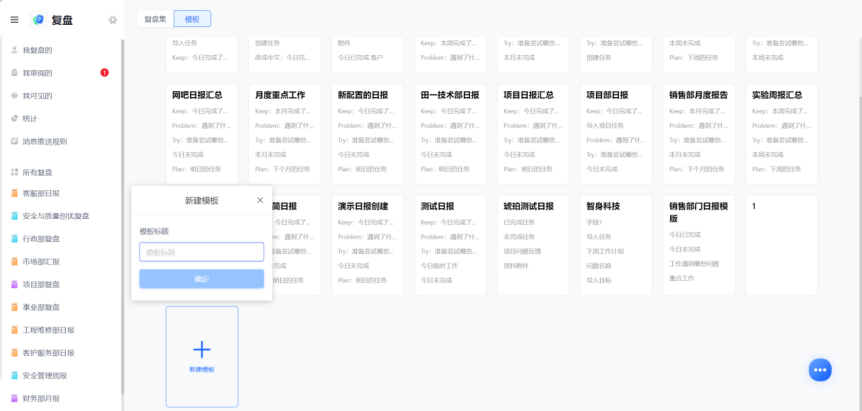862x411 pixels.
Task: Click 下周工作计划 in 智身科技 card
Action: point(605,251)
